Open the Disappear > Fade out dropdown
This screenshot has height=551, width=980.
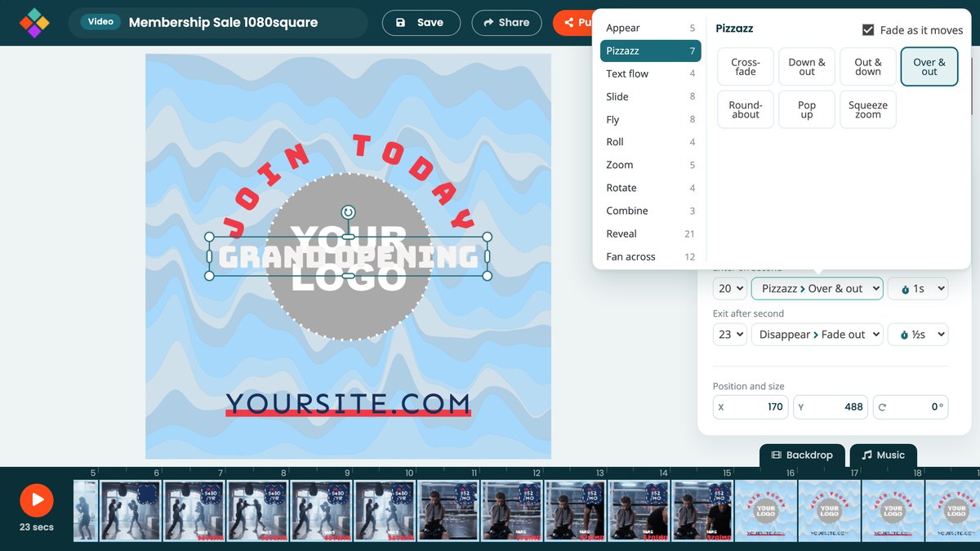click(x=817, y=335)
